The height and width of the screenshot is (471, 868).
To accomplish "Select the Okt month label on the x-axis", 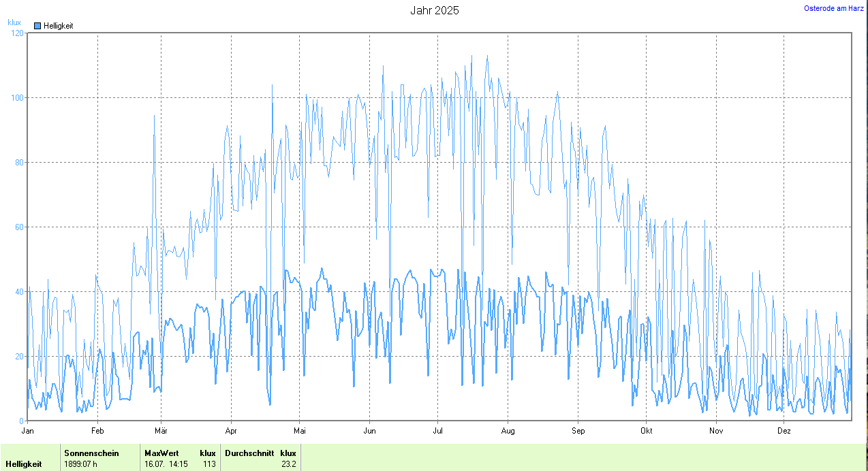I will tap(646, 431).
